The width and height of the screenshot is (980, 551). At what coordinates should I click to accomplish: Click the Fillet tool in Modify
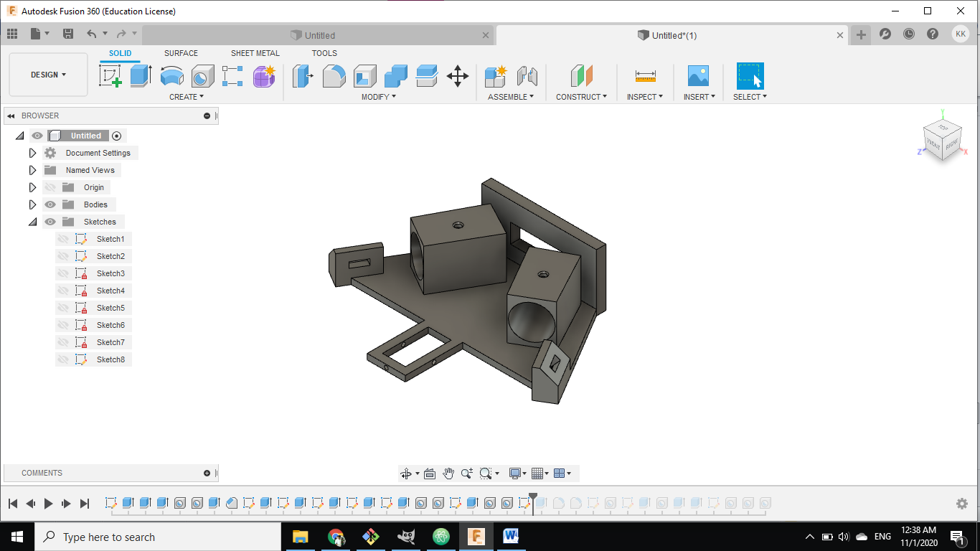point(334,75)
